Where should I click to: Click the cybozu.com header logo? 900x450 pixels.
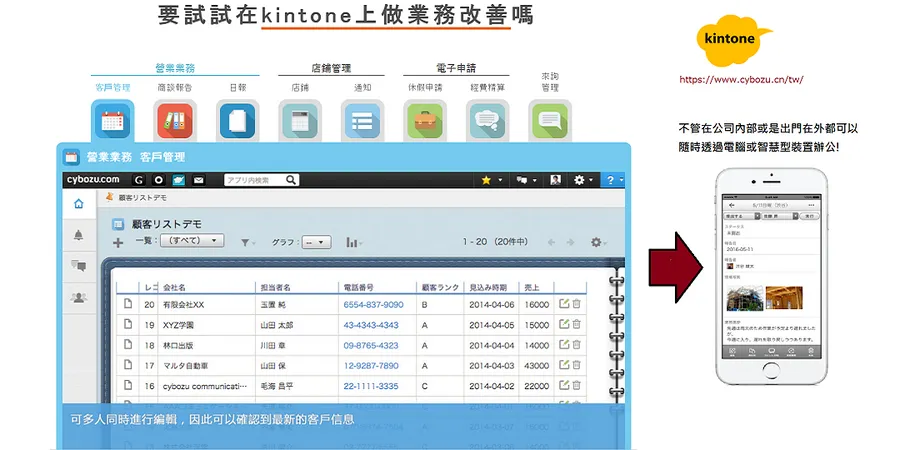93,180
